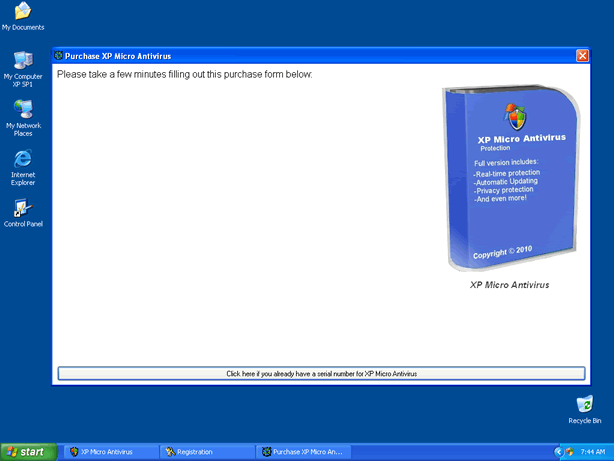Image resolution: width=614 pixels, height=461 pixels.
Task: Click the XP Micro Antivirus product box image
Action: [508, 180]
